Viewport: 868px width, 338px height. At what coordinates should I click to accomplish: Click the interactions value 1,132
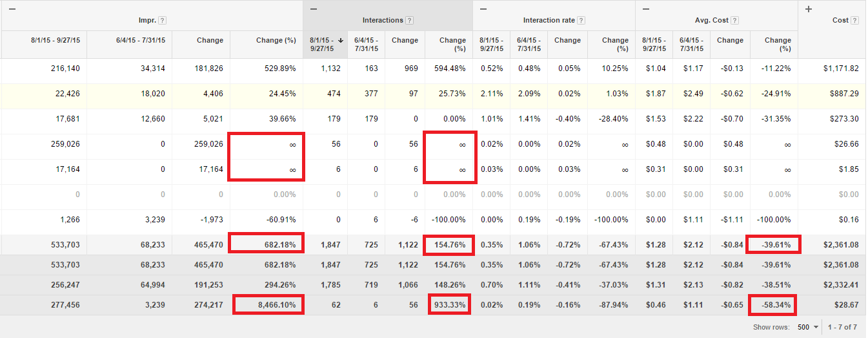pyautogui.click(x=331, y=69)
